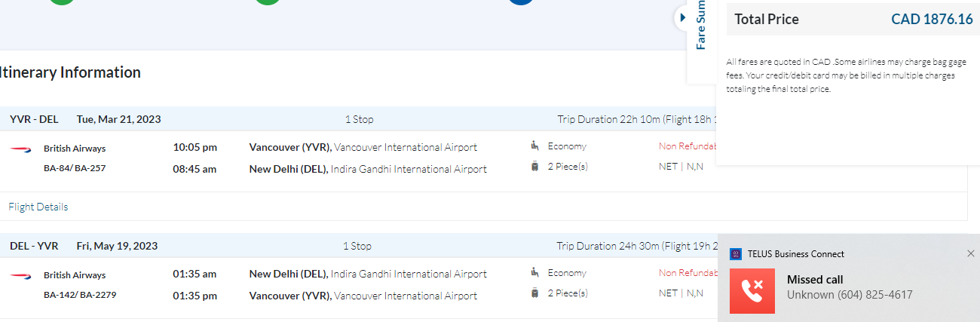Click the YVR - DEL itinerary header
This screenshot has width=980, height=322.
[34, 119]
